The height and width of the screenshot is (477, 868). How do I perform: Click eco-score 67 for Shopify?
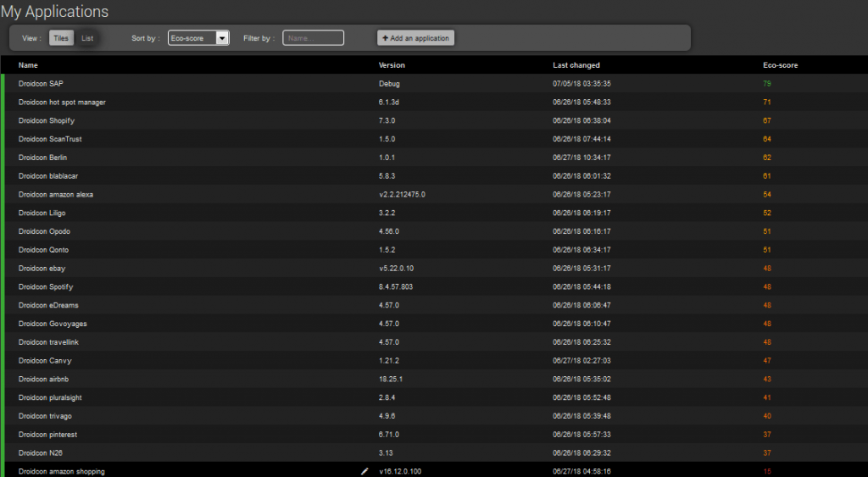[x=766, y=120]
